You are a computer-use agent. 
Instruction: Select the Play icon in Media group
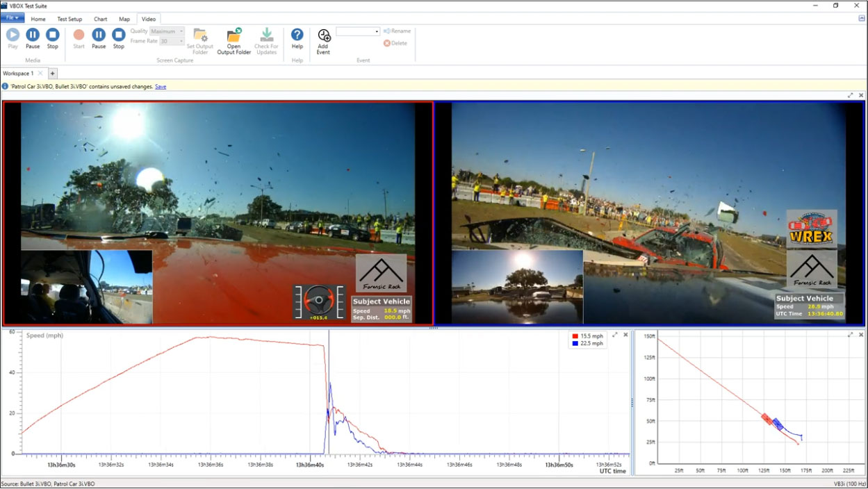[12, 36]
